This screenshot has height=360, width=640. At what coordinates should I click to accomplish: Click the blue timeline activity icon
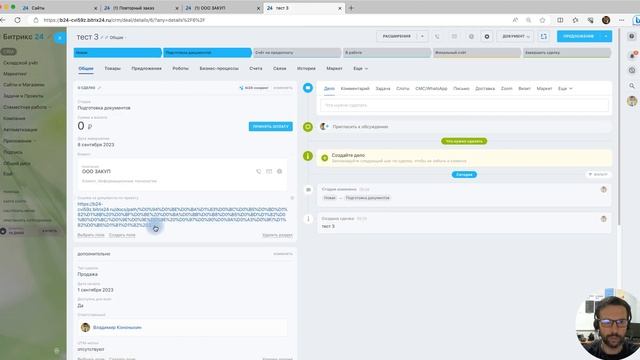[308, 88]
